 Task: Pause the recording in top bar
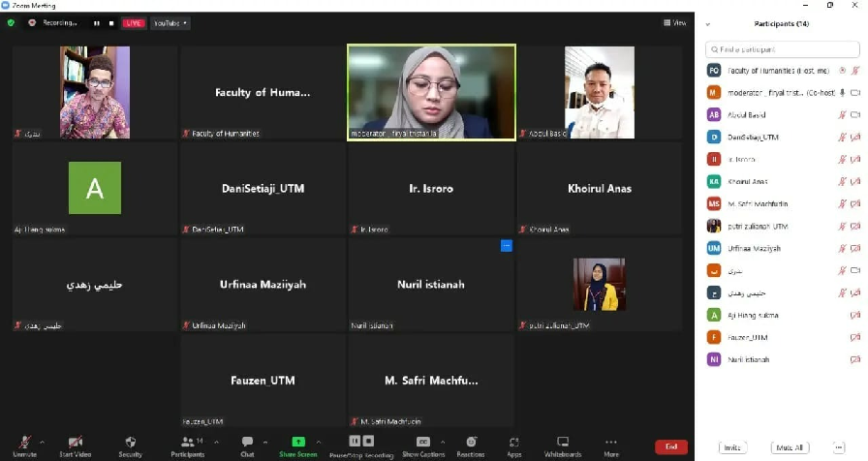(x=96, y=22)
